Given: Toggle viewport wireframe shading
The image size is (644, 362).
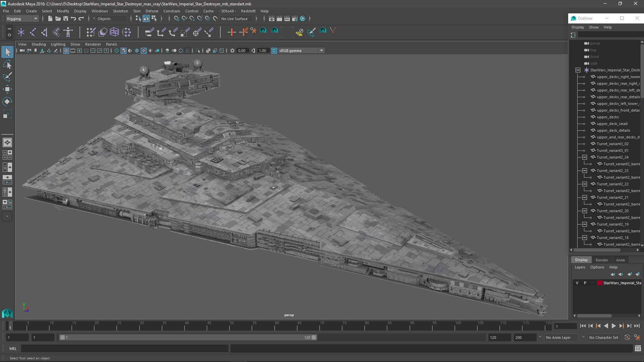Looking at the screenshot, I should click(x=117, y=51).
